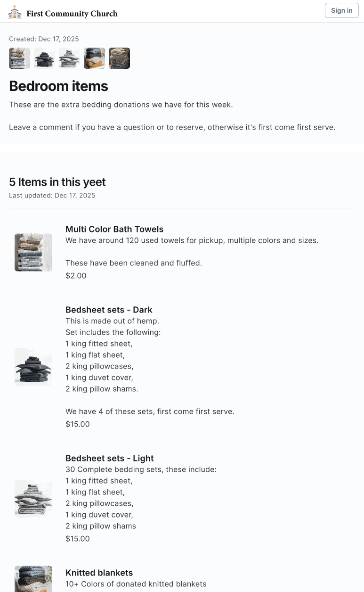Click the church building logo icon

[15, 11]
